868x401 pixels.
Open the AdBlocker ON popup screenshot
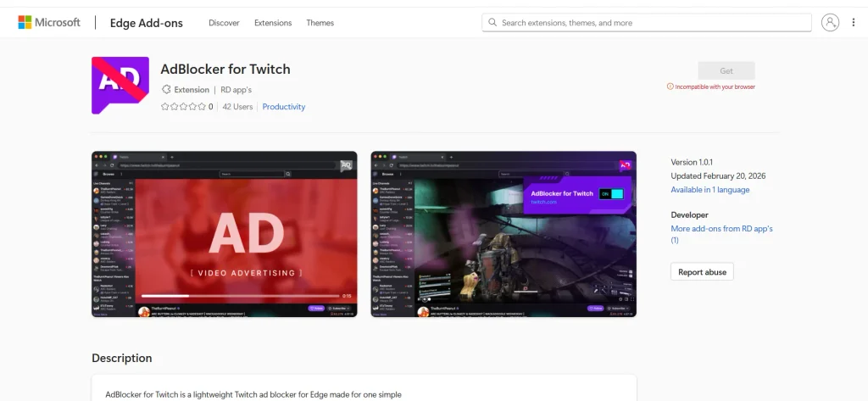(x=504, y=234)
